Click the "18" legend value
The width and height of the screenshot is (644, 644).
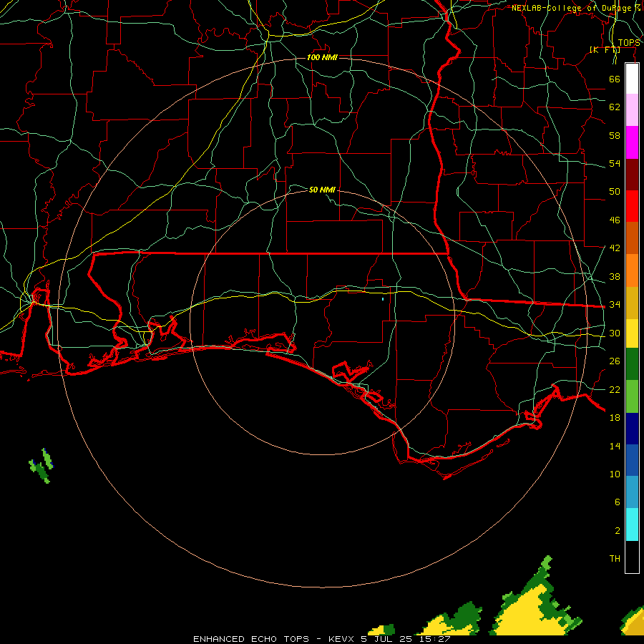pos(615,418)
